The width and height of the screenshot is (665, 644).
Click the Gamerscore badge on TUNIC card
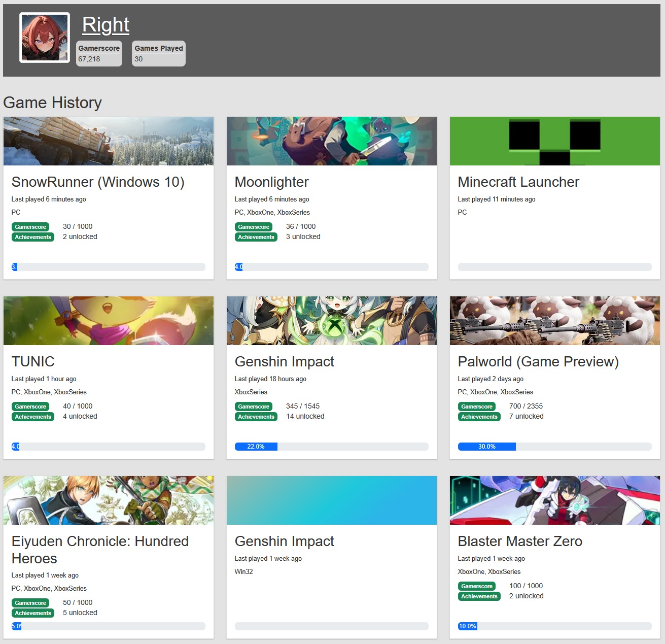[30, 406]
